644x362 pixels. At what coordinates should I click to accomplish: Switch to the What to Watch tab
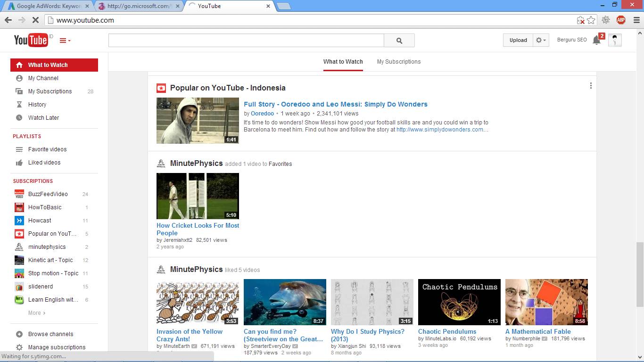[343, 62]
